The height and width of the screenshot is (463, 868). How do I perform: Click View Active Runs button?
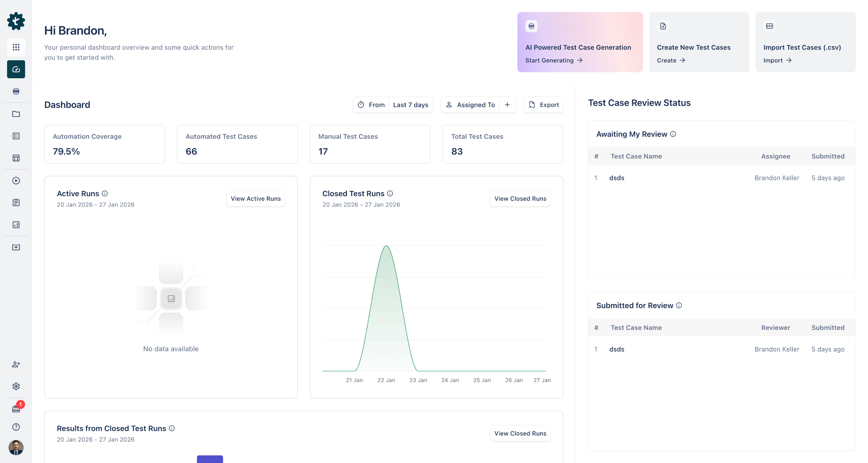256,199
